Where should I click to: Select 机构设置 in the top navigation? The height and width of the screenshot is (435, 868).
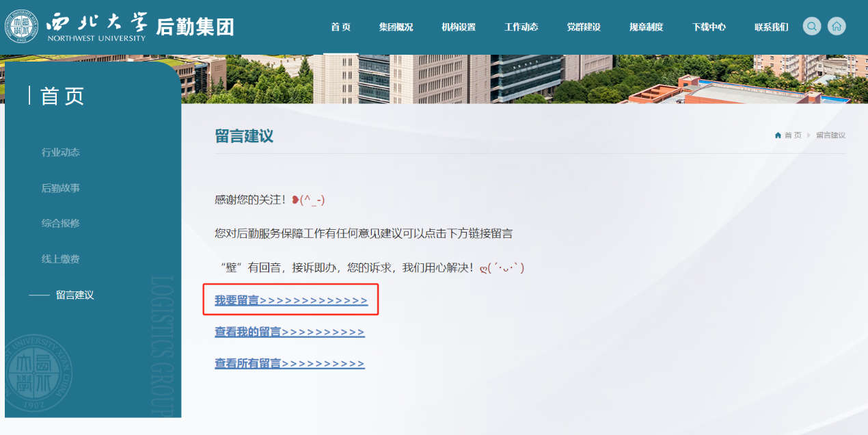tap(458, 27)
